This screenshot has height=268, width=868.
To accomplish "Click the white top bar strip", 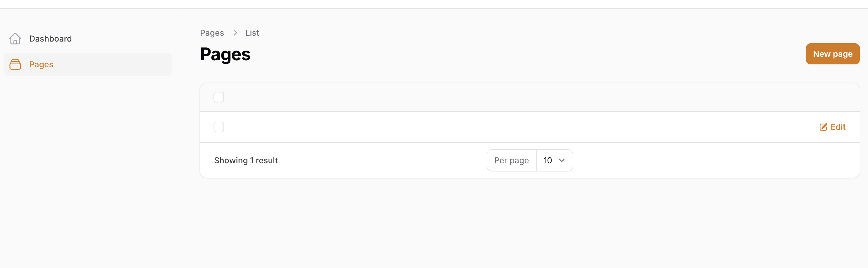I will pyautogui.click(x=434, y=4).
